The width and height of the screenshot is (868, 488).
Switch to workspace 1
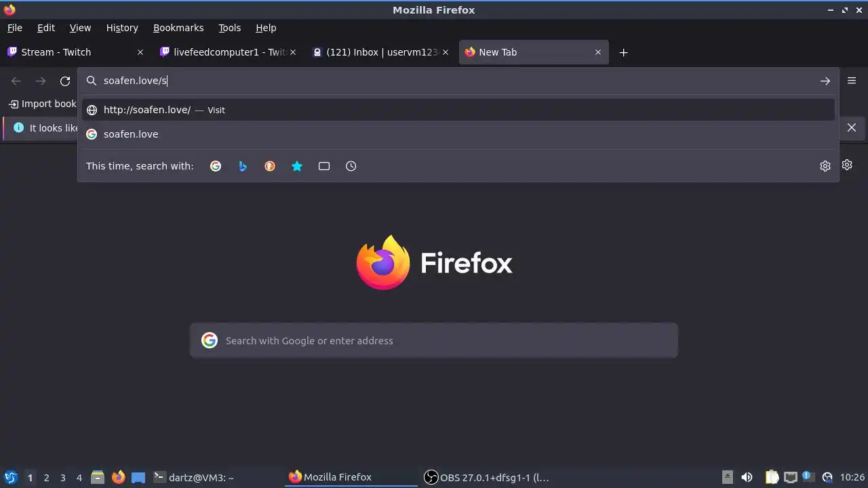(x=30, y=477)
